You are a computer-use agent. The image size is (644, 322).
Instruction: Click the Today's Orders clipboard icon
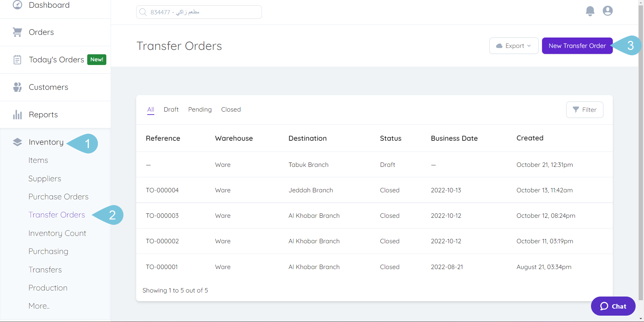click(x=17, y=59)
